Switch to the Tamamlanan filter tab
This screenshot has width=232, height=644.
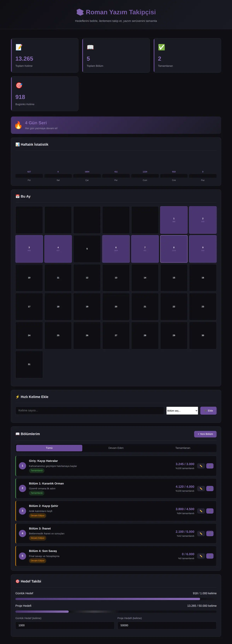[x=183, y=448]
